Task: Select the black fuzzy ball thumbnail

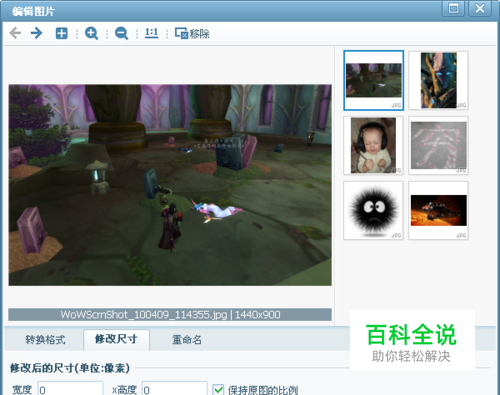Action: coord(373,210)
